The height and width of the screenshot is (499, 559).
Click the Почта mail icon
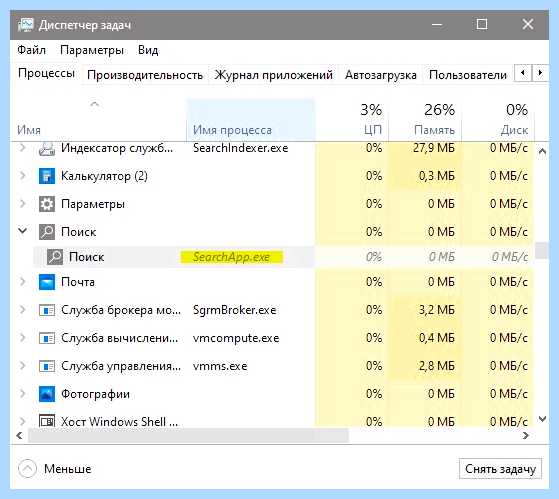(x=47, y=282)
